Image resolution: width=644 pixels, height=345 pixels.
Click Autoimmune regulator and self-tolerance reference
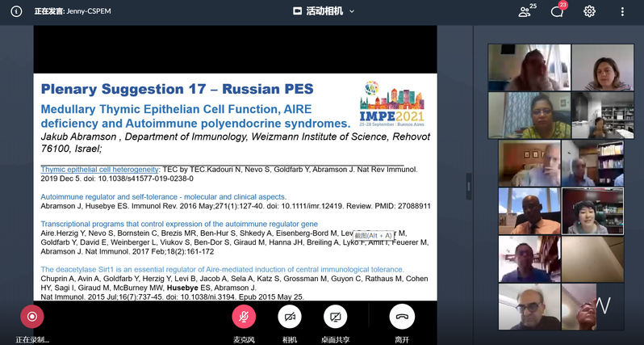(163, 196)
